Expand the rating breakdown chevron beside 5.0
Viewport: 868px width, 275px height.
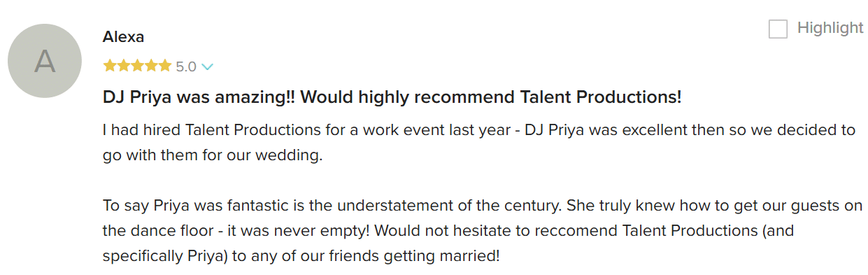tap(207, 67)
